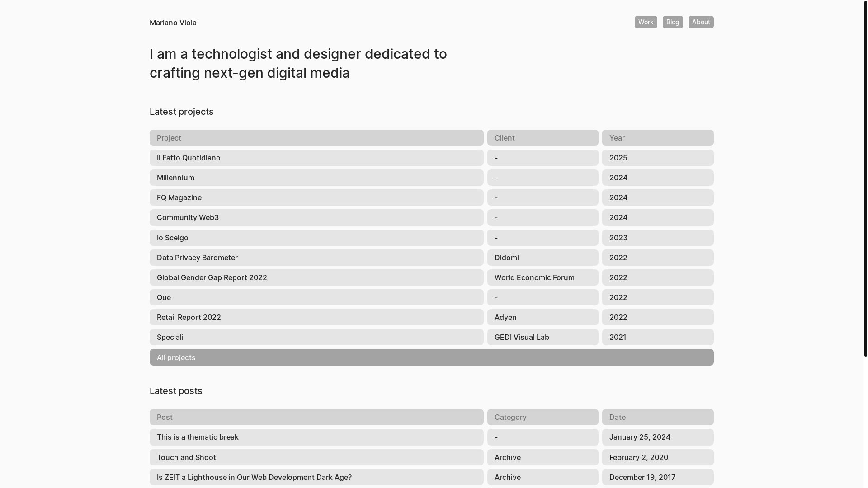The height and width of the screenshot is (488, 868).
Task: Click the Mariano Viola site title
Action: coord(173,23)
